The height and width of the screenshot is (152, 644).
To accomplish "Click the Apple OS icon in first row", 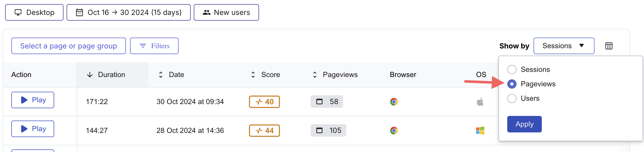I will (x=480, y=102).
